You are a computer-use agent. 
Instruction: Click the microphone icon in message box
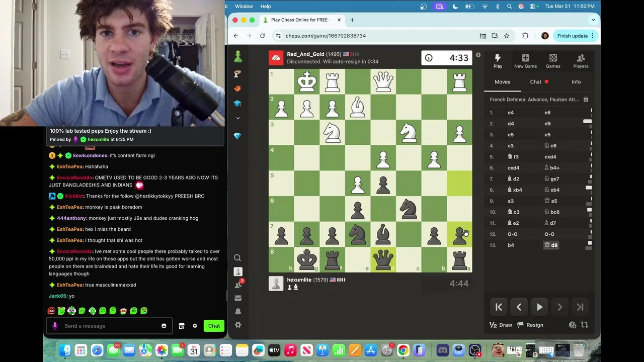[55, 326]
